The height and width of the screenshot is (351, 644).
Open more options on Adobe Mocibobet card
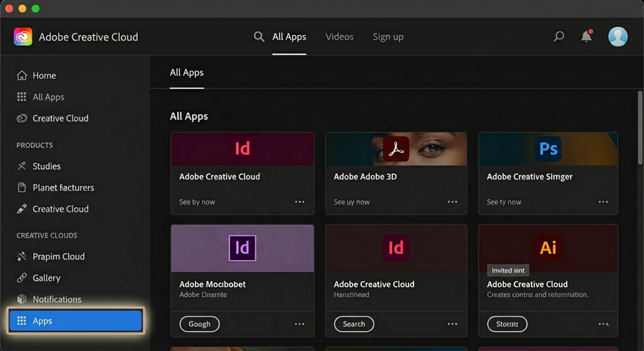(300, 324)
